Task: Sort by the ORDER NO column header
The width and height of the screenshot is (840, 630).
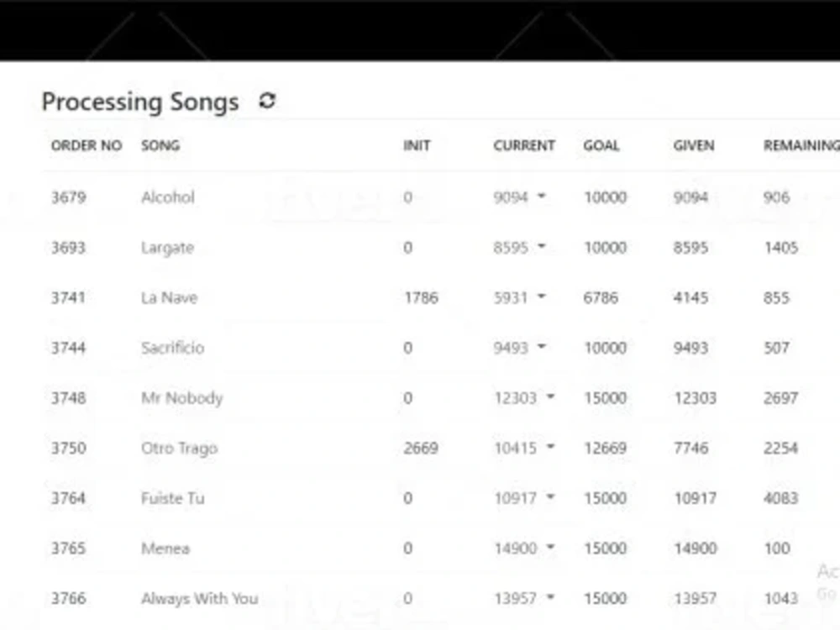Action: coord(87,145)
